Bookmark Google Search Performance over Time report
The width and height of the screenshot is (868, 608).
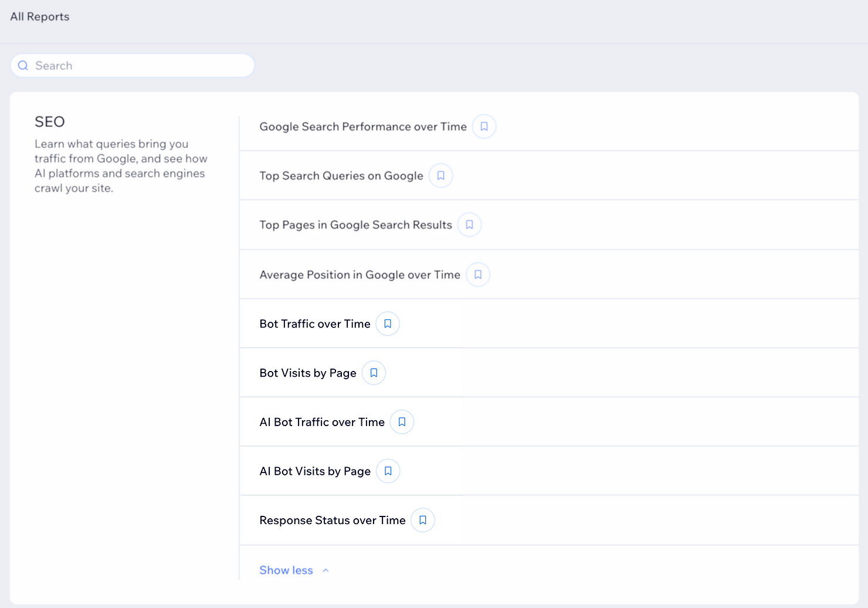(484, 127)
